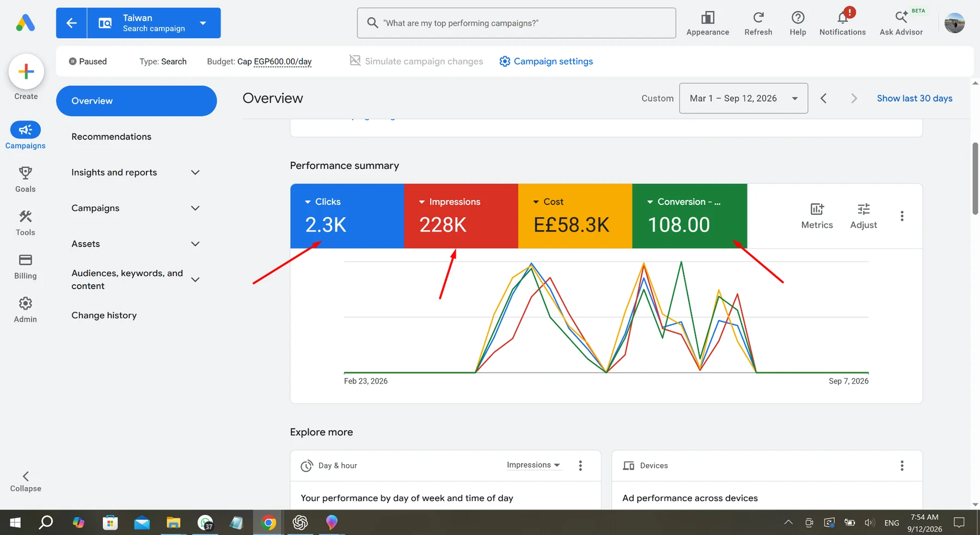Select Campaigns in the left rail
Viewport: 980px width, 535px height.
point(25,135)
